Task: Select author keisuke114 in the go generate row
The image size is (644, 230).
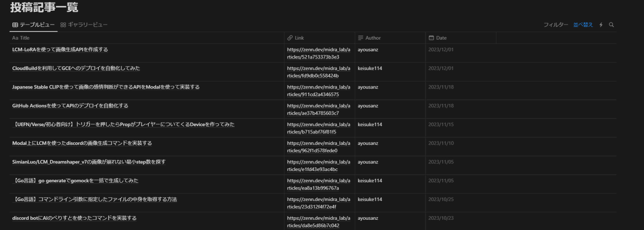Action: (x=370, y=181)
